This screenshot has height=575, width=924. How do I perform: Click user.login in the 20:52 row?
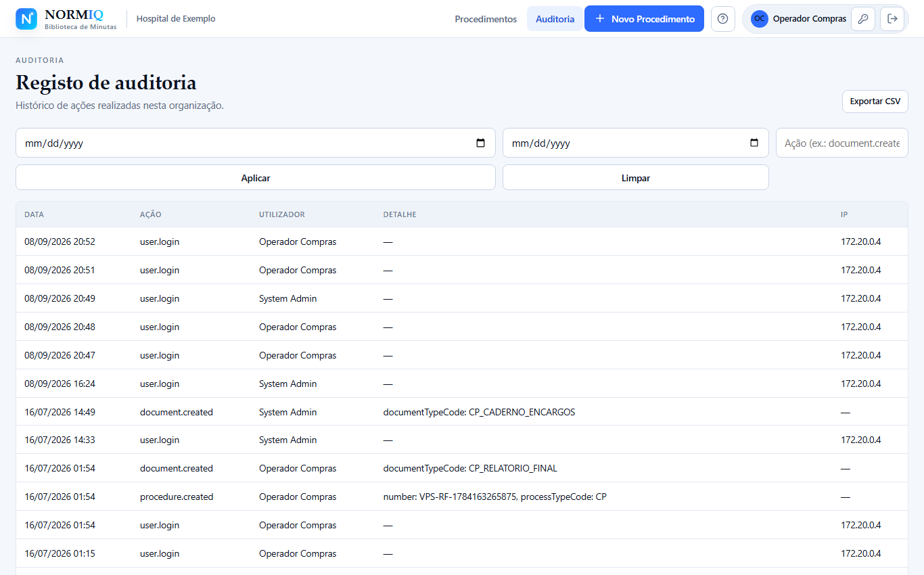pyautogui.click(x=160, y=241)
